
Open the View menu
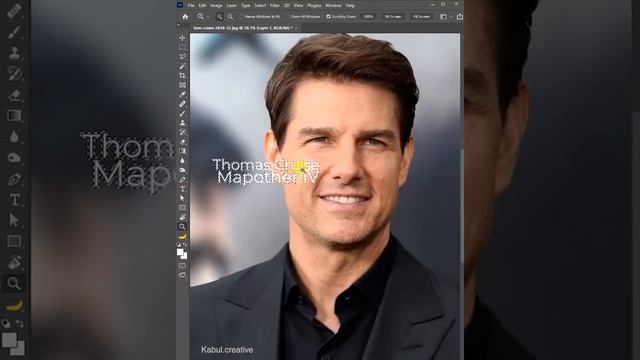coord(298,5)
